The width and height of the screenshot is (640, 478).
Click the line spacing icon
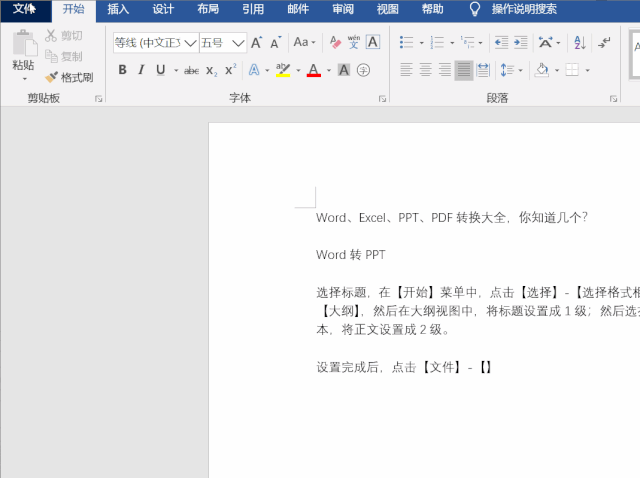point(507,70)
